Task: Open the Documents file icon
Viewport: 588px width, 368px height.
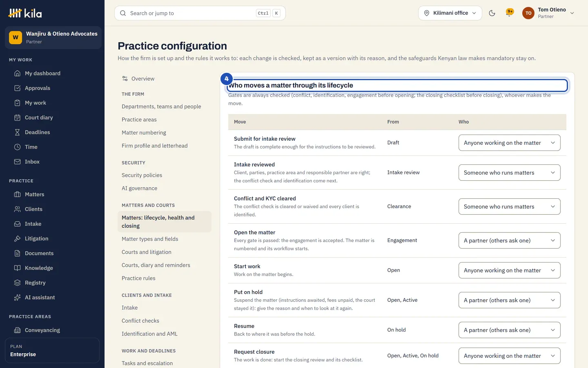Action: (17, 253)
